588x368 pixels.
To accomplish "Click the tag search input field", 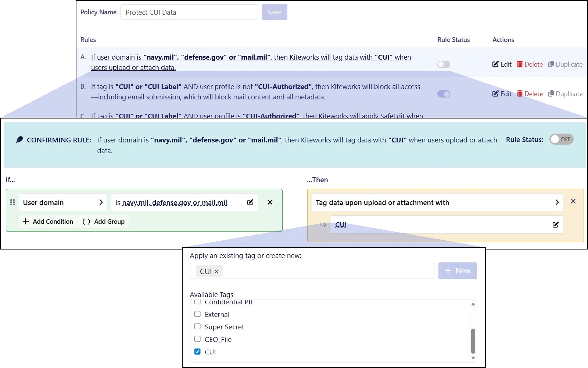I will click(312, 271).
